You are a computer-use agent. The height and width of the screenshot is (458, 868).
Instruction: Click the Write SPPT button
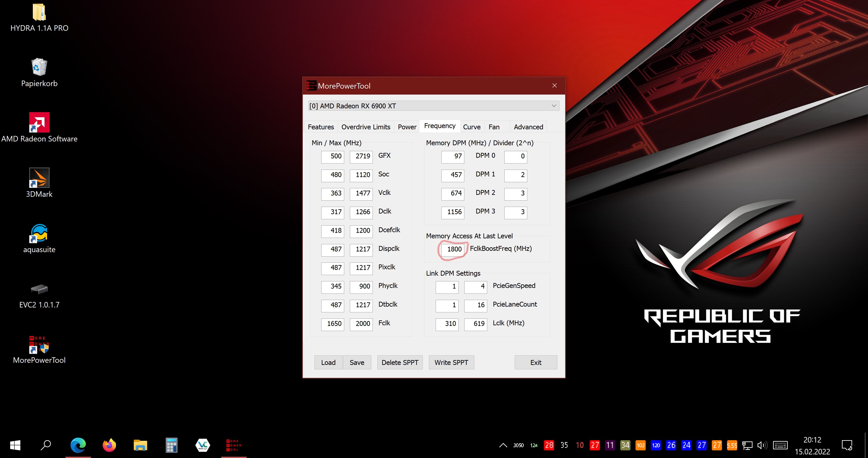tap(452, 362)
